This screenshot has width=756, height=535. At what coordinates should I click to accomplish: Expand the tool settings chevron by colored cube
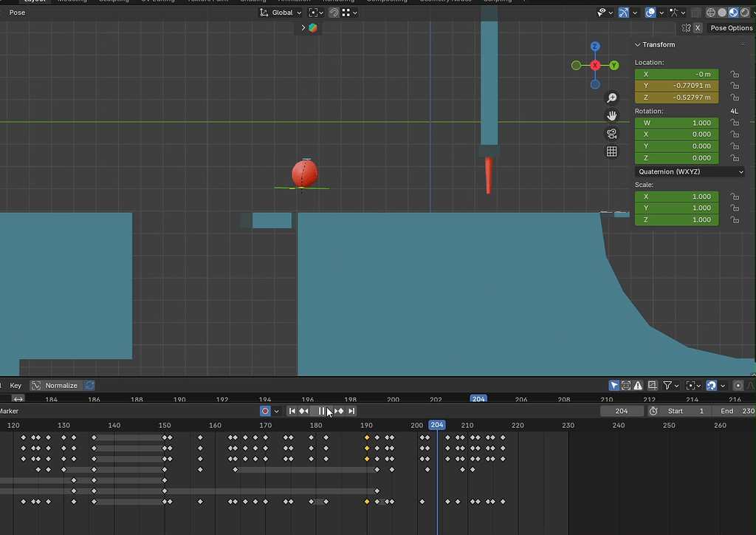pos(303,28)
